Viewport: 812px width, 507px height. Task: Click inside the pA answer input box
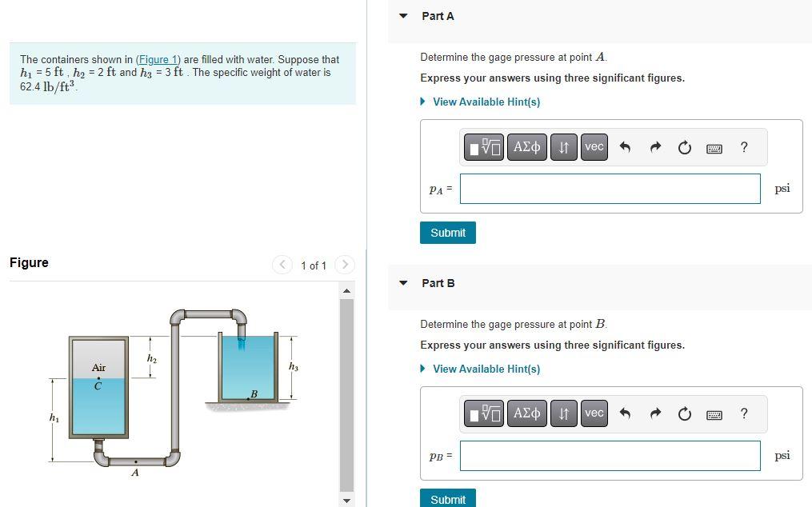[x=610, y=188]
